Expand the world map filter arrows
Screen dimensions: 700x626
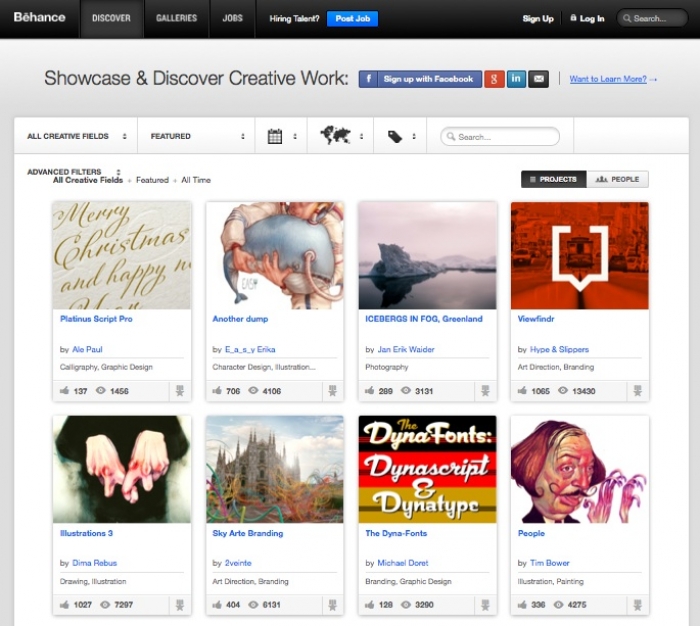(x=362, y=136)
